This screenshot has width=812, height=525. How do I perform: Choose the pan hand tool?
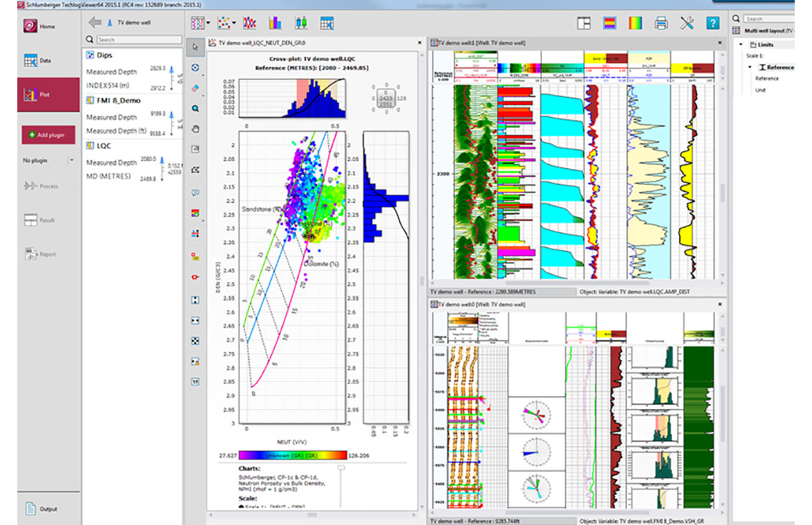pyautogui.click(x=195, y=129)
